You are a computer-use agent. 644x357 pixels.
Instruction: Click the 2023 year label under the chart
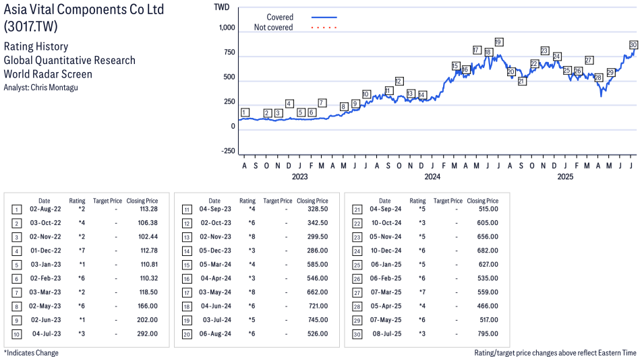coord(300,176)
